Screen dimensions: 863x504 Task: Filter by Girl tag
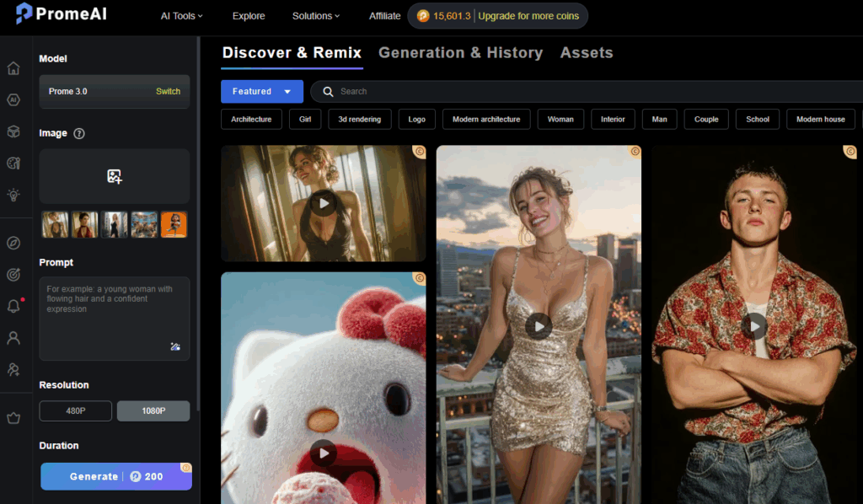tap(305, 120)
